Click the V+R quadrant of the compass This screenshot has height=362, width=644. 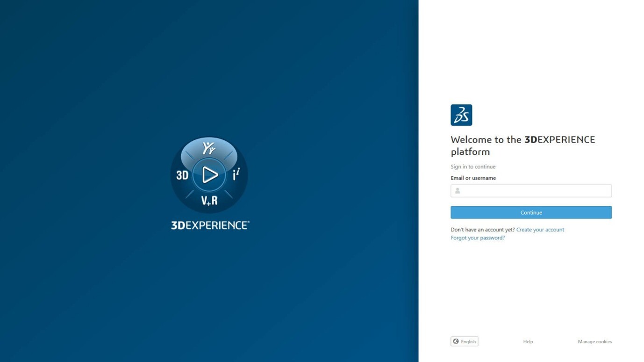pyautogui.click(x=209, y=201)
